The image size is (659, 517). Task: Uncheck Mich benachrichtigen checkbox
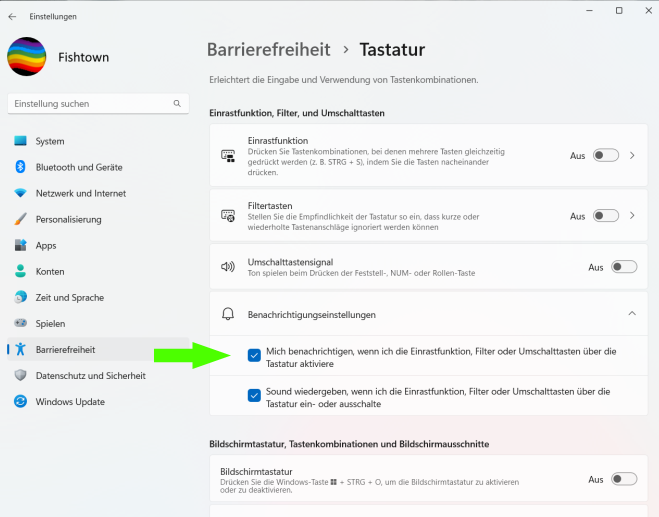[x=254, y=356]
